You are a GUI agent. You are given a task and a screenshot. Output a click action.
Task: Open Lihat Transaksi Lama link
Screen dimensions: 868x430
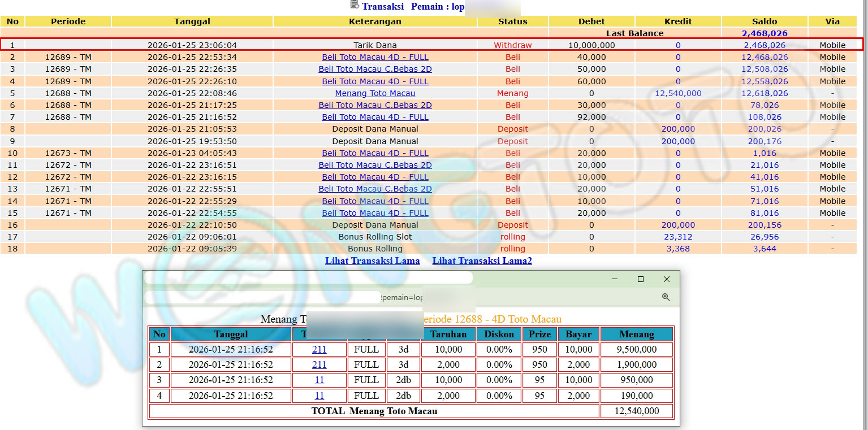tap(372, 260)
